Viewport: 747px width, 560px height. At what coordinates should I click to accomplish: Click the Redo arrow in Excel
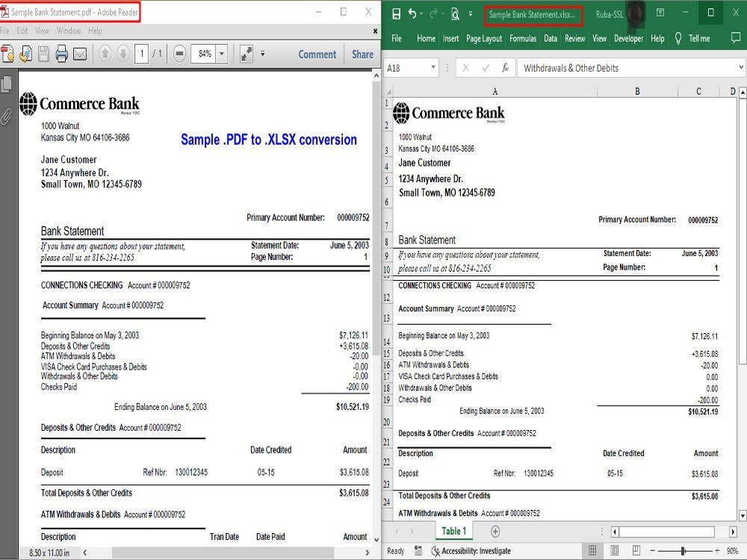coord(433,14)
